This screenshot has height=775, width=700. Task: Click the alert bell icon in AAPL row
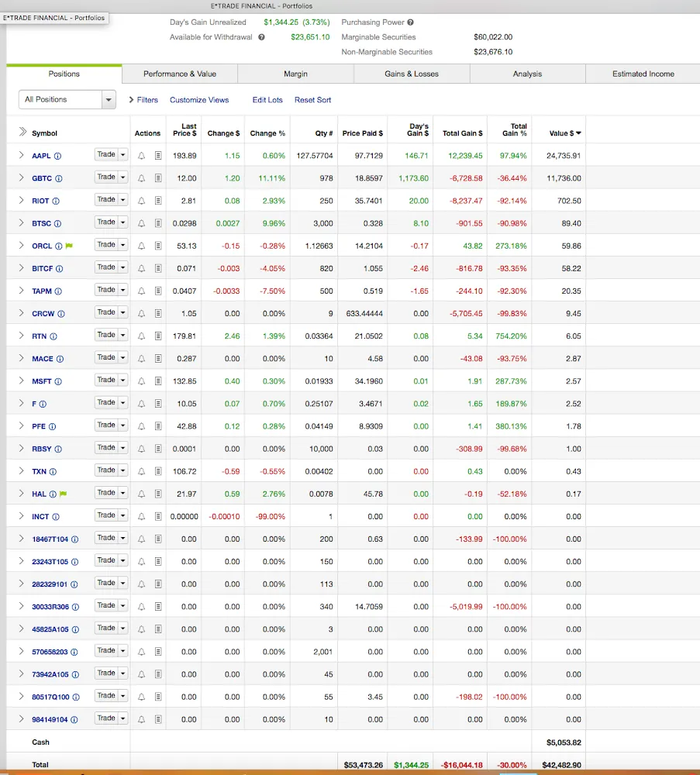(141, 156)
